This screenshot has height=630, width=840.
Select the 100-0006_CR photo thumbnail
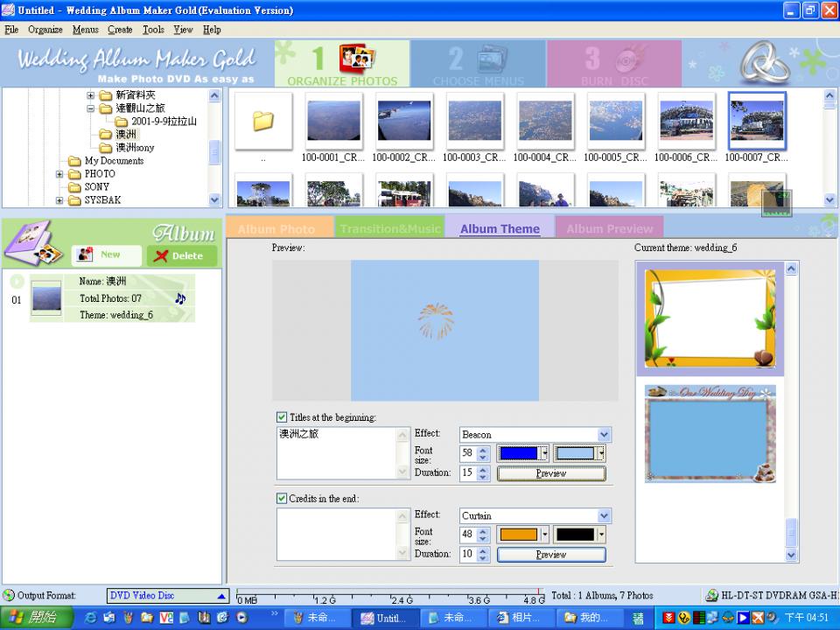coord(687,121)
